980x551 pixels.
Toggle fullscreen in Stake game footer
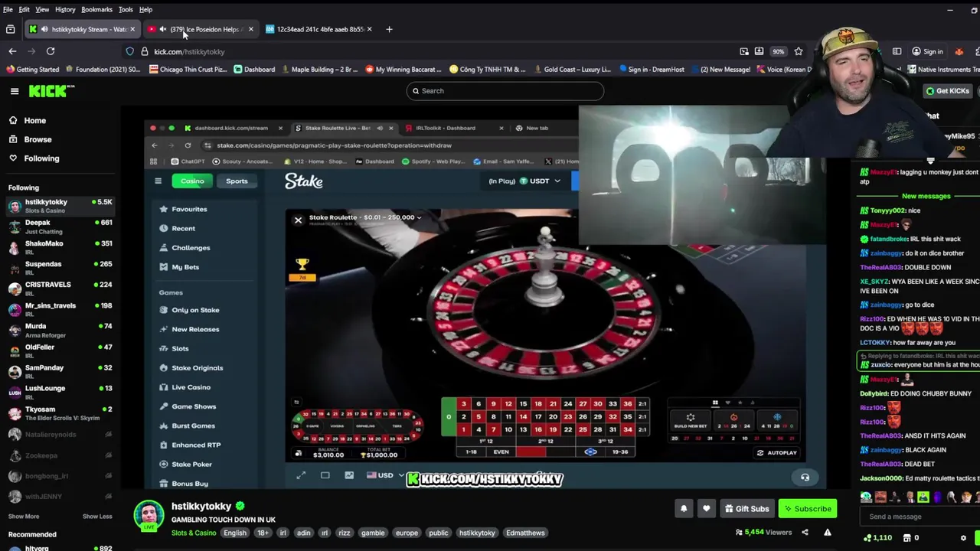pos(301,475)
